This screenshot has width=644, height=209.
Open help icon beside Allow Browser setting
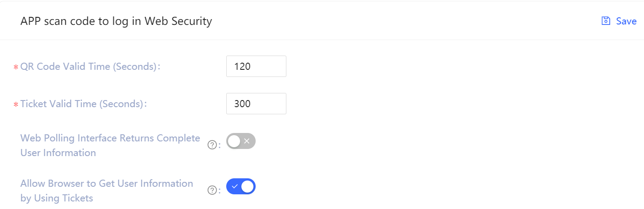pos(212,190)
